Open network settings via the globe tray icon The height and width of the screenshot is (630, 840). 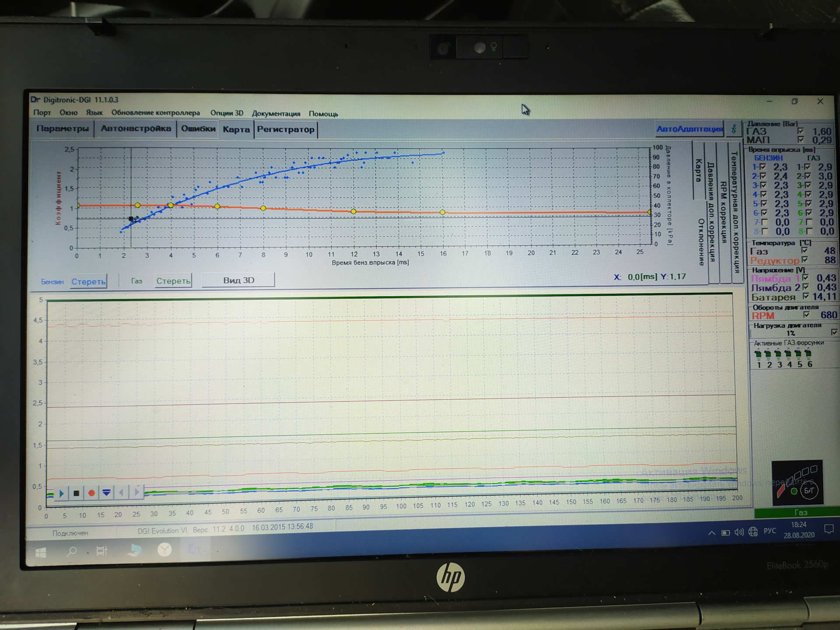point(753,532)
